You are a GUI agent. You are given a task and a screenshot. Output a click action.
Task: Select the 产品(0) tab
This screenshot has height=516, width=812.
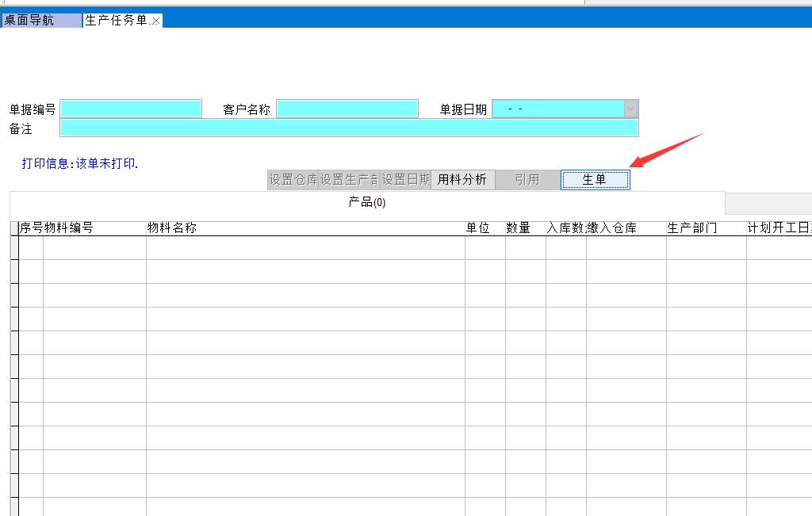click(x=367, y=203)
